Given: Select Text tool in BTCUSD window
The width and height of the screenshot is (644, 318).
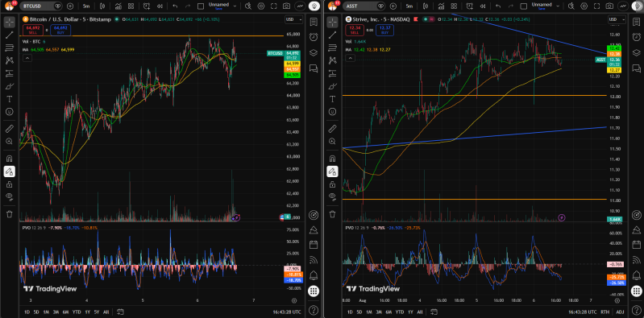Looking at the screenshot, I should pyautogui.click(x=9, y=99).
